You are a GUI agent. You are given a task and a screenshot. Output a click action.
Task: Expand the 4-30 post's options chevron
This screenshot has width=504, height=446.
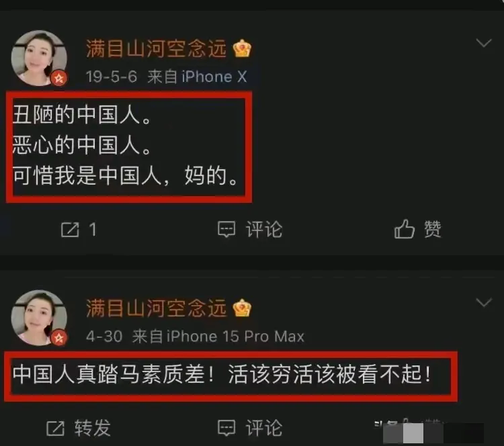pos(484,302)
